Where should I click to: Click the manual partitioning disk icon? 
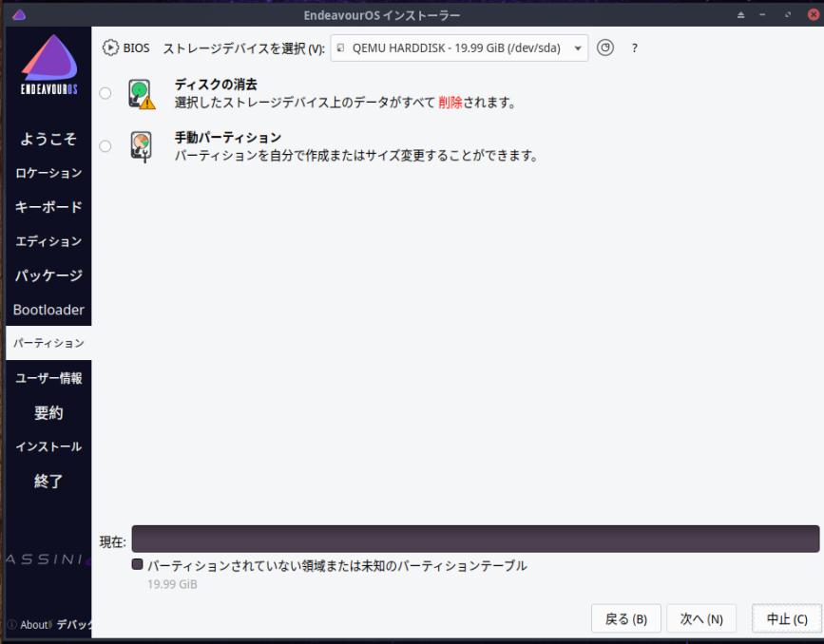pyautogui.click(x=142, y=146)
